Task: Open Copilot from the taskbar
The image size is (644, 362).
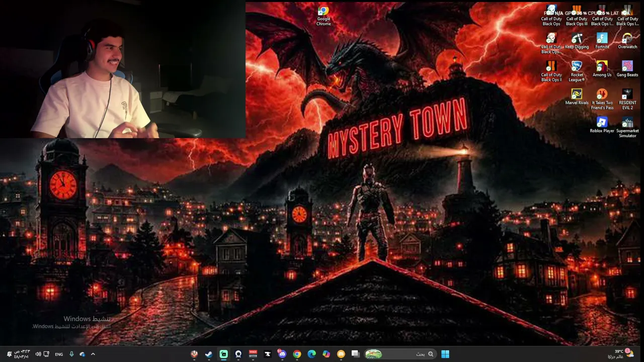Action: (326, 354)
